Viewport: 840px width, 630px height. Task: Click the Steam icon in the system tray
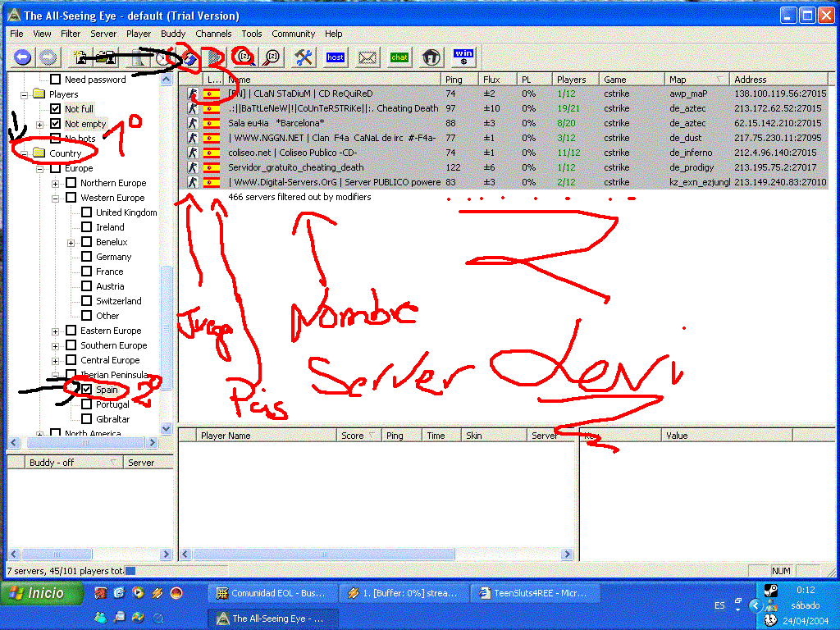[770, 590]
